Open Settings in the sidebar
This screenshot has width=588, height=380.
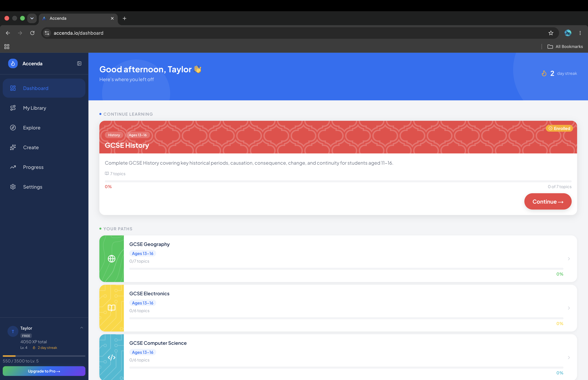pos(44,187)
